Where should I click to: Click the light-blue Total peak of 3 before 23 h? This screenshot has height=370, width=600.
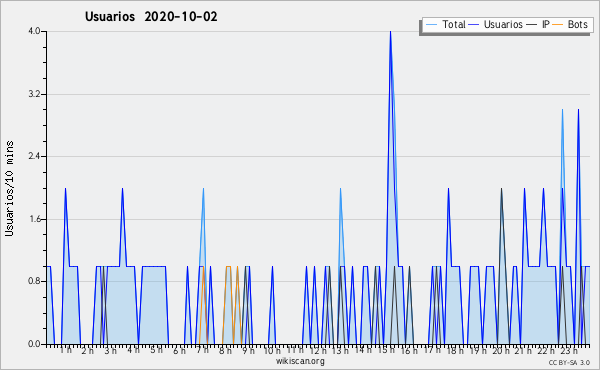(562, 110)
